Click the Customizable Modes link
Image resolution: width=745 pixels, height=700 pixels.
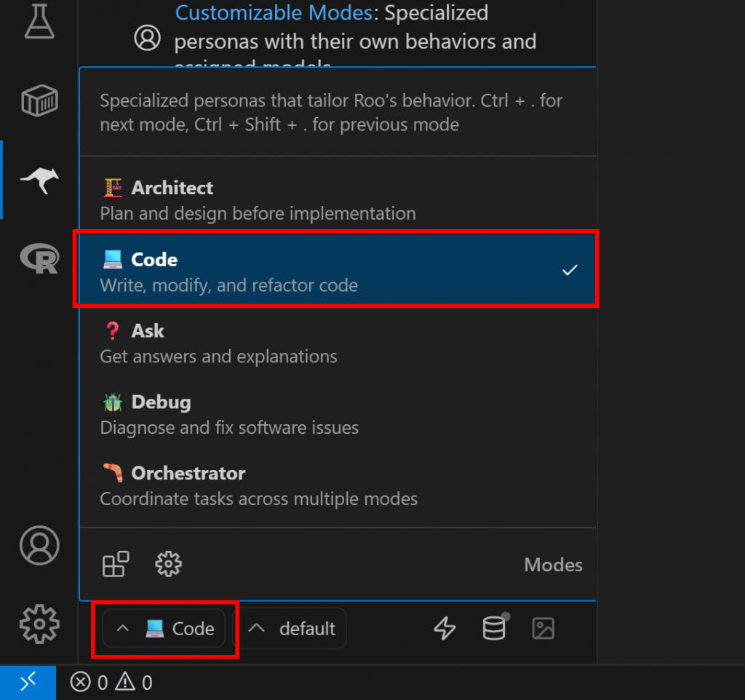(274, 12)
